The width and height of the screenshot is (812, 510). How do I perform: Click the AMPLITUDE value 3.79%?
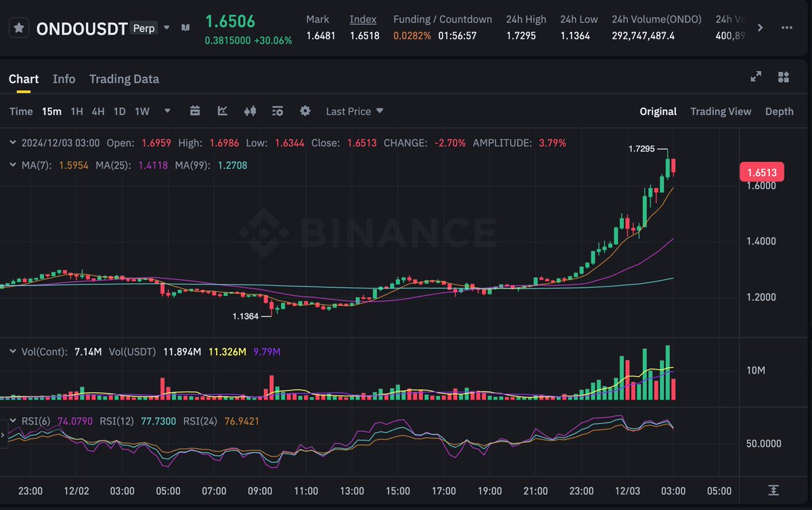pyautogui.click(x=553, y=143)
